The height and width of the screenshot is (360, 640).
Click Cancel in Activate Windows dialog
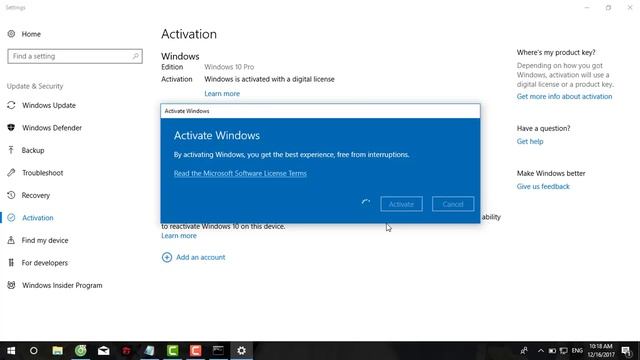pos(453,204)
